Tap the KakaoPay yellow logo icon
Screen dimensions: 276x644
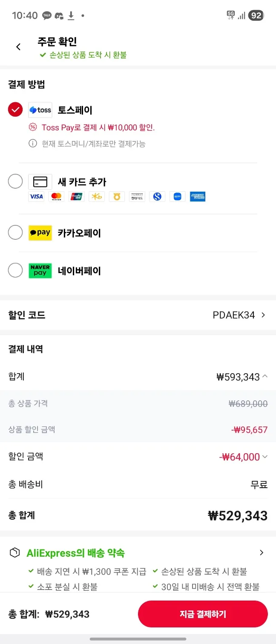tap(40, 233)
